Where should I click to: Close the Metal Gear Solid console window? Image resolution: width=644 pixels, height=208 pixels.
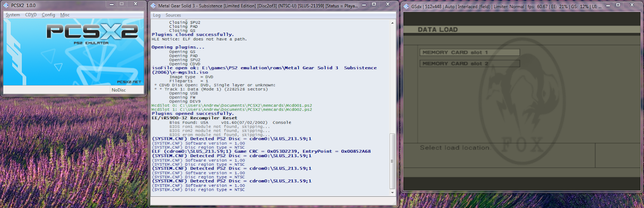[x=388, y=4]
